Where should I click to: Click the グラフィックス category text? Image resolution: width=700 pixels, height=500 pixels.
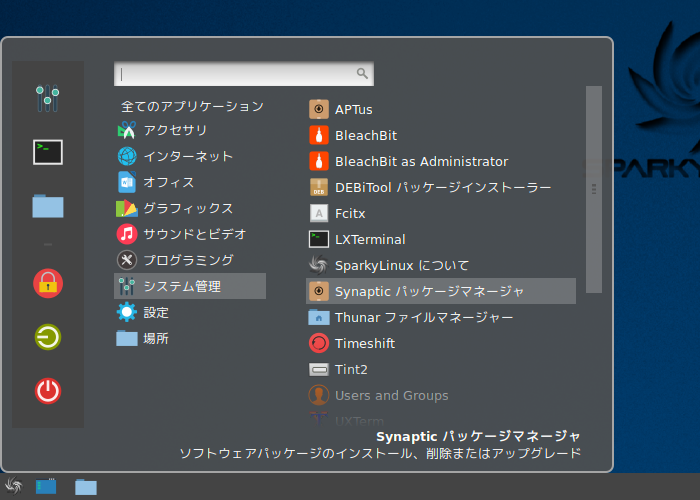coord(188,208)
